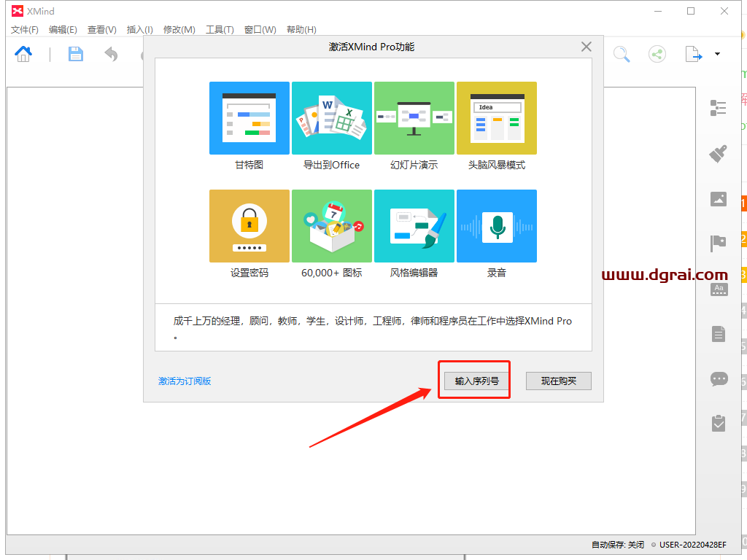Open the Notes panel icon
747x560 pixels.
tap(719, 333)
